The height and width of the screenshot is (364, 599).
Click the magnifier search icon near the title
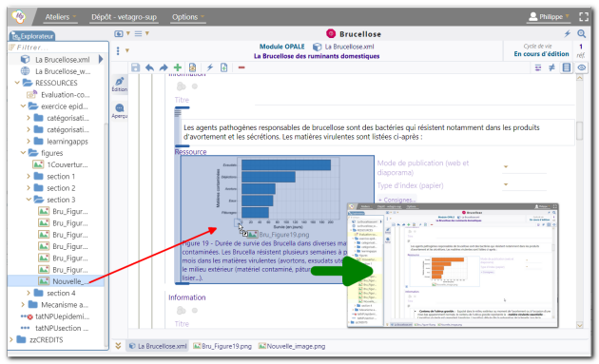click(582, 33)
